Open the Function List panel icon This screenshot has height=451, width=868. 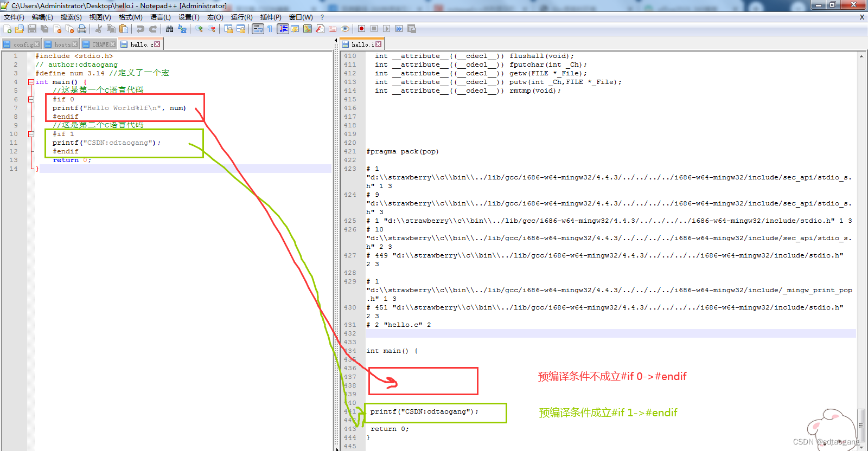tap(320, 29)
